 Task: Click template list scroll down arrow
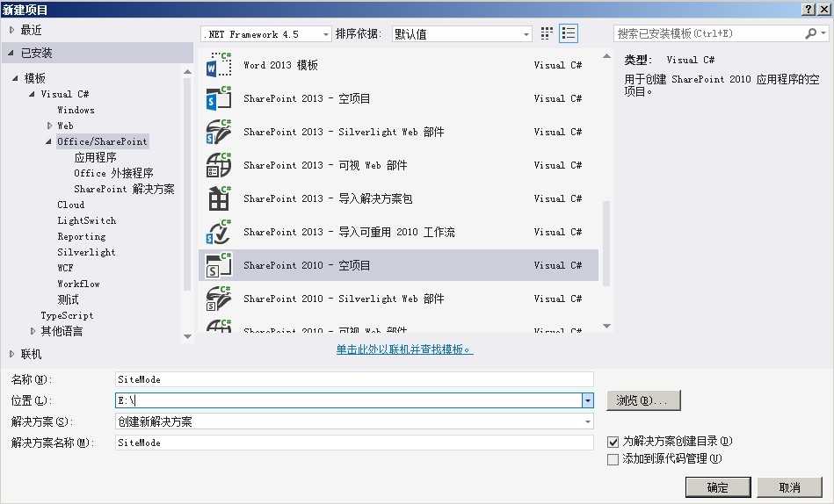[x=606, y=326]
